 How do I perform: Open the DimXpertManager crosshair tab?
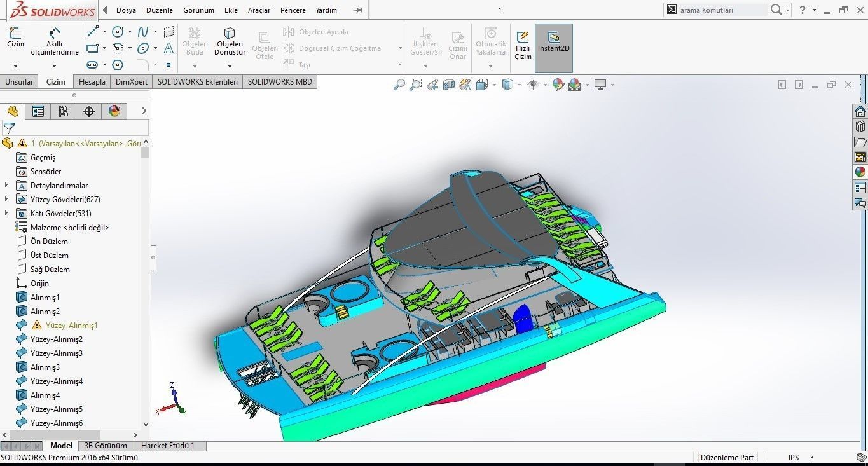tap(89, 111)
